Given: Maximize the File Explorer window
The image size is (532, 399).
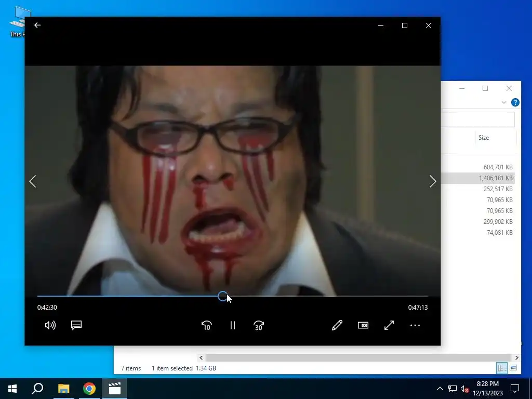Looking at the screenshot, I should click(x=485, y=88).
